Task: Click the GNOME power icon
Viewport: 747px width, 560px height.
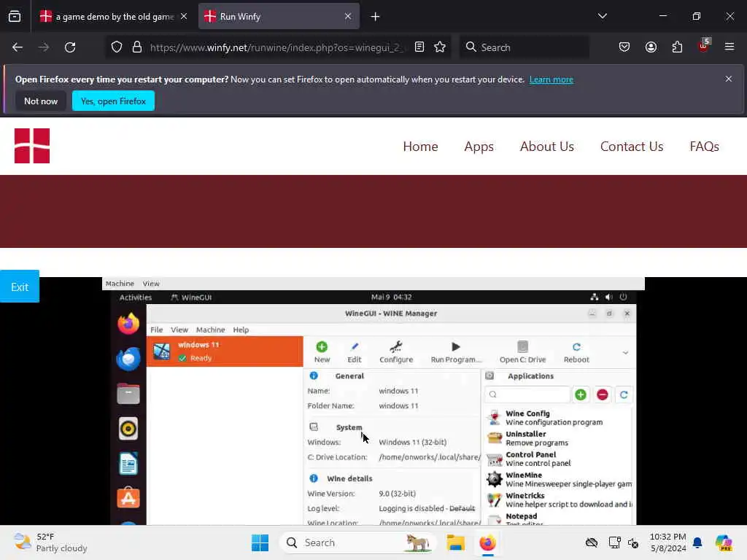Action: tap(623, 297)
